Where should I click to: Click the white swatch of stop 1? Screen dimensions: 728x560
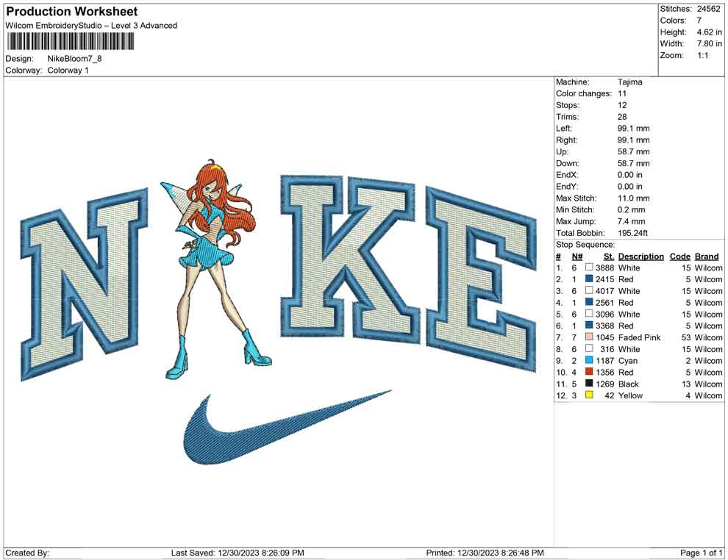tap(589, 268)
